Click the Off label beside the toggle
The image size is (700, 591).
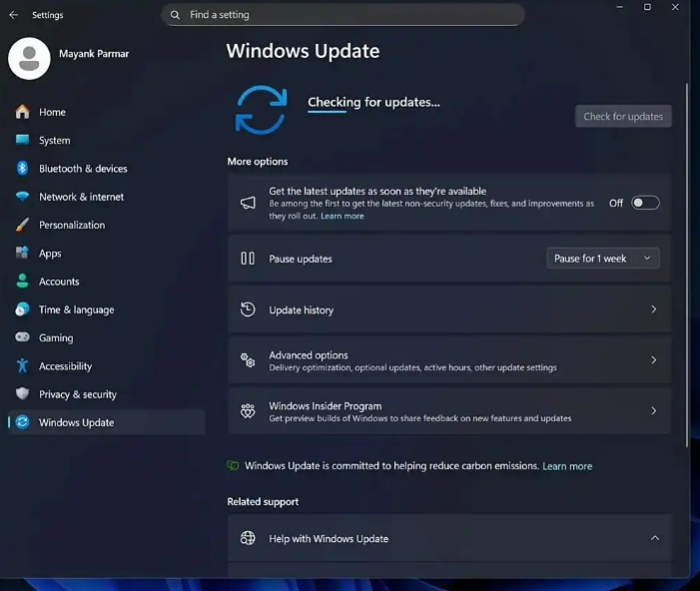616,203
